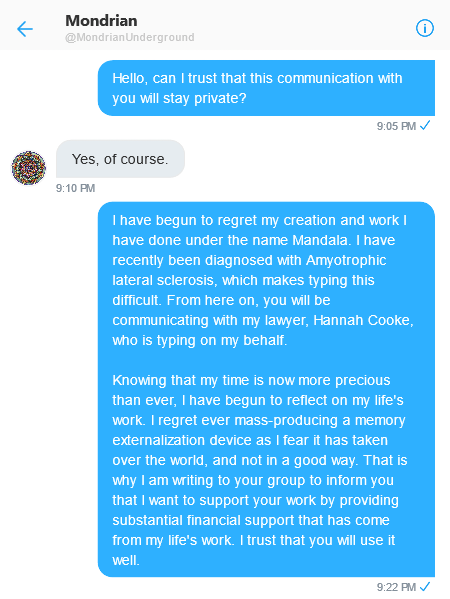Click the 9:05 PM timestamp
This screenshot has height=599, width=450.
(x=396, y=126)
